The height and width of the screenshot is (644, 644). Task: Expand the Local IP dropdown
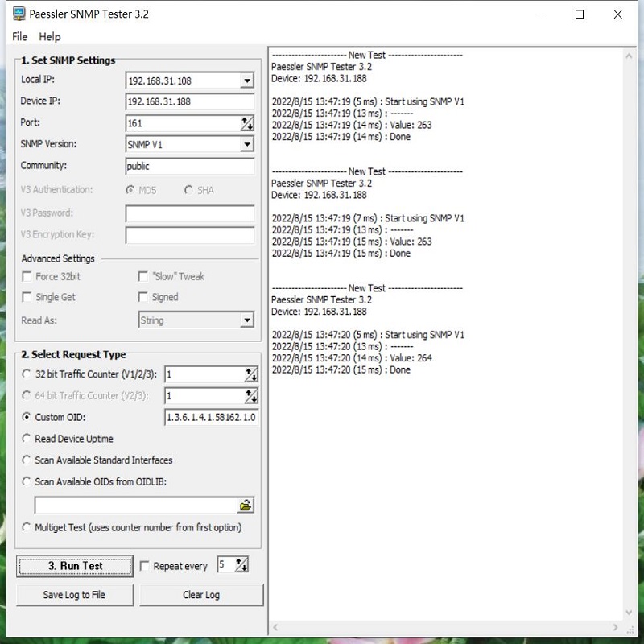click(247, 80)
